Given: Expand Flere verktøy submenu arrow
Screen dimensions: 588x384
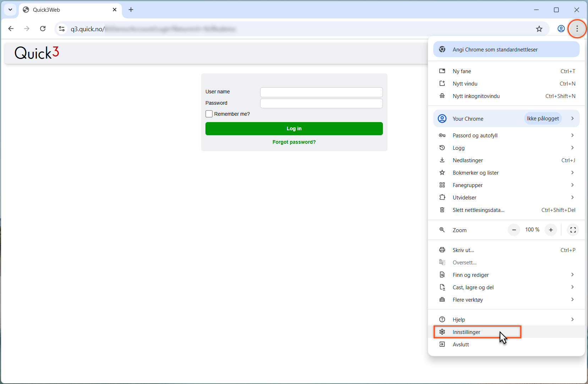Looking at the screenshot, I should pyautogui.click(x=572, y=300).
